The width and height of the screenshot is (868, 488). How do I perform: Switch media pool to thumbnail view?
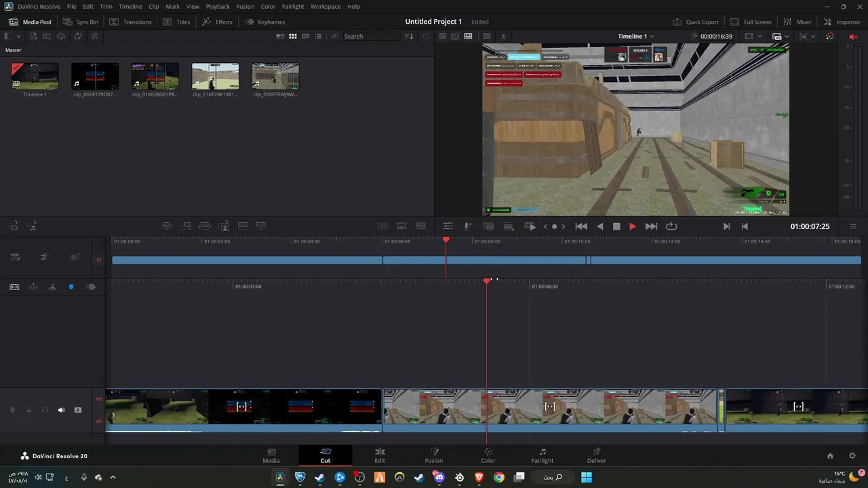[x=293, y=37]
